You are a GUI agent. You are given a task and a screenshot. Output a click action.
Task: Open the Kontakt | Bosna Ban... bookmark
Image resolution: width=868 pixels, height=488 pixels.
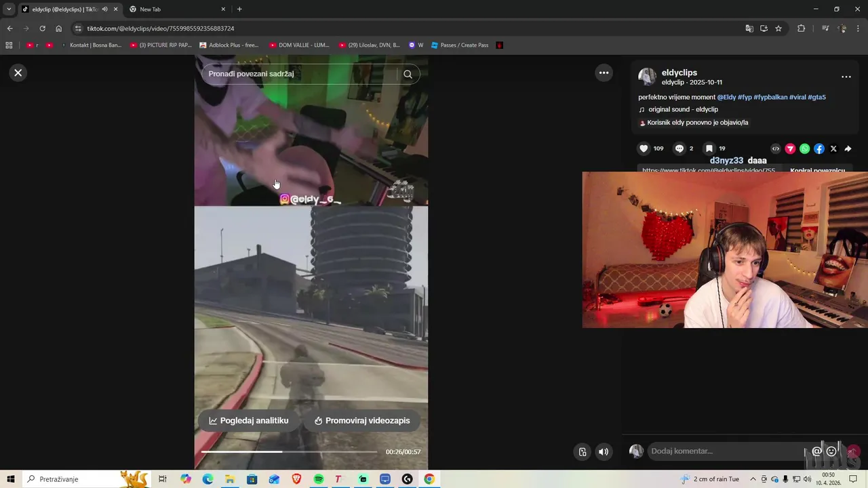(x=91, y=45)
